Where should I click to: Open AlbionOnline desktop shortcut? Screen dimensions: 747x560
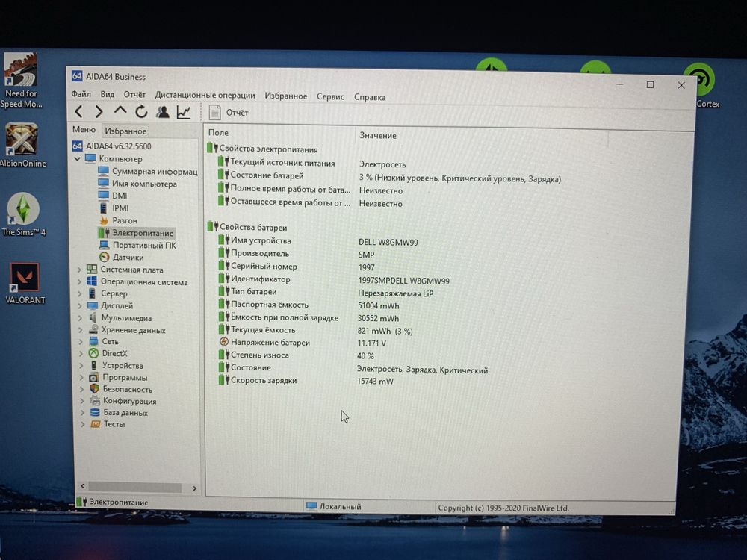(x=22, y=146)
